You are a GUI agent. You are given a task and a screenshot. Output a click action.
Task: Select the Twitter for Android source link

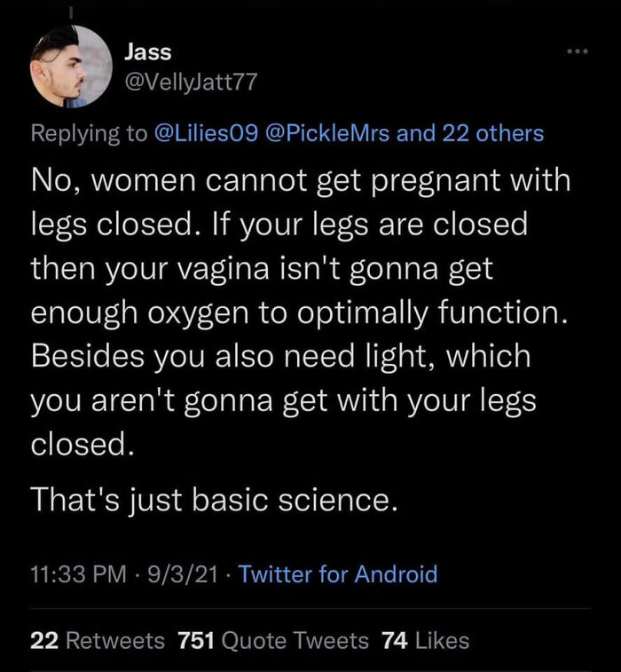[x=338, y=573]
